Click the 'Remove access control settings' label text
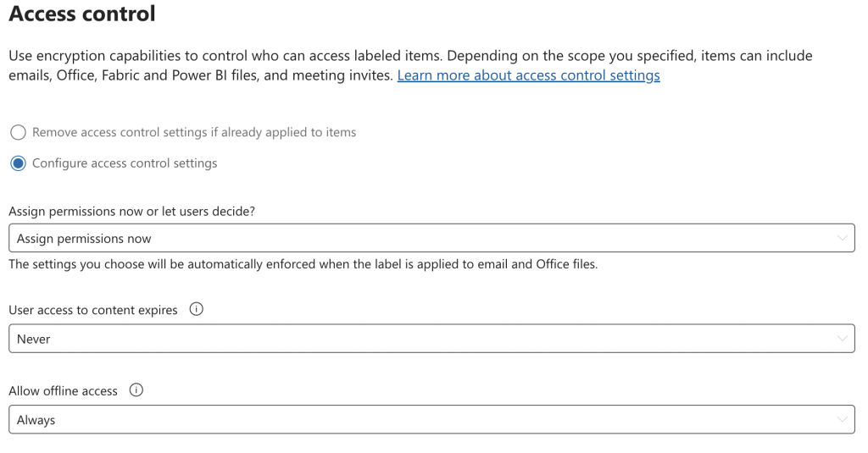The width and height of the screenshot is (868, 453). click(x=193, y=133)
